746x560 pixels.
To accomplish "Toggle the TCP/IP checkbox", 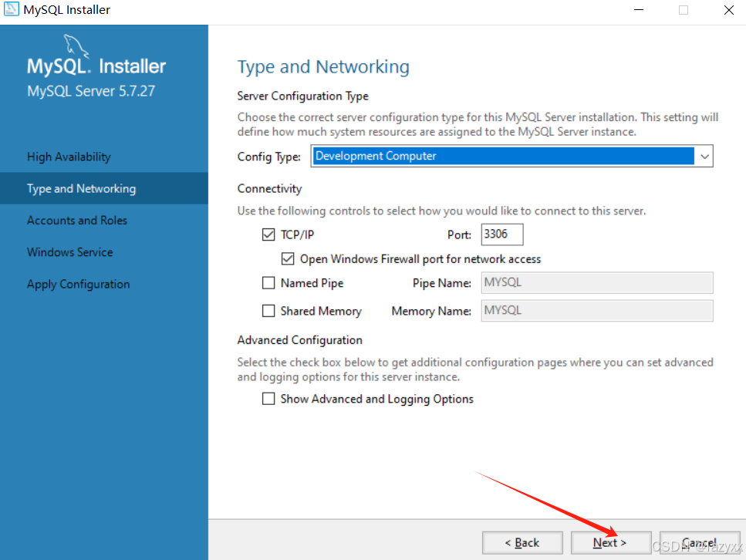I will [x=268, y=234].
